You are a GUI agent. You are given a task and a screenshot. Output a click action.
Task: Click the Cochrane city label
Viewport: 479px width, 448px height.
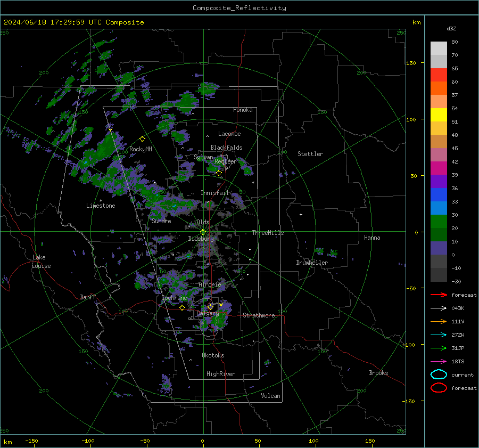coord(174,298)
